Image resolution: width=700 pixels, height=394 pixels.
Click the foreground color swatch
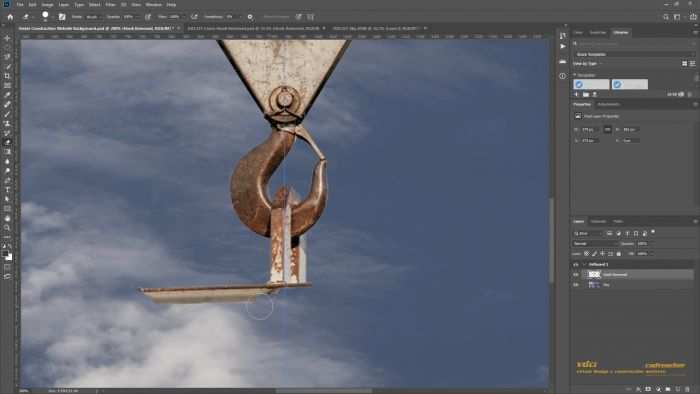(x=5, y=254)
